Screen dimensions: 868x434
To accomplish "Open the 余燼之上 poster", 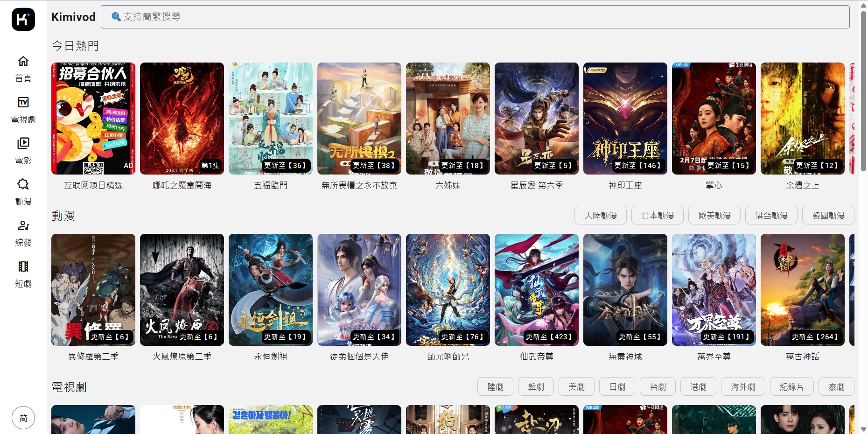I will 803,119.
